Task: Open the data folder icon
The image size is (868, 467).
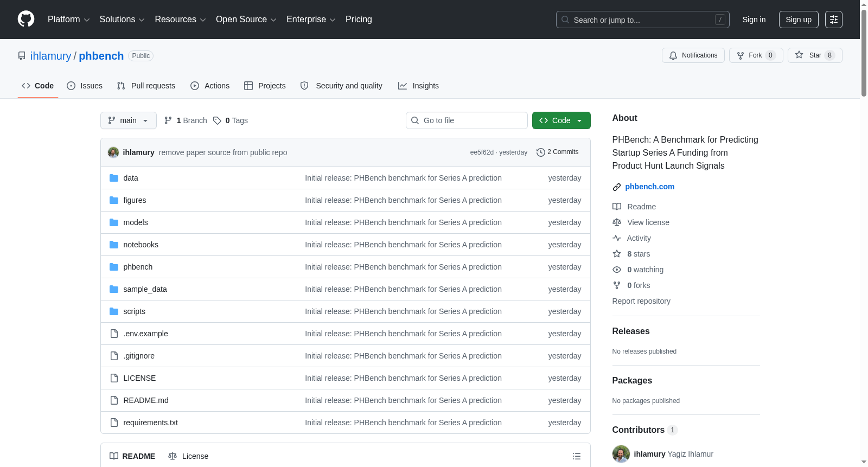Action: point(114,178)
